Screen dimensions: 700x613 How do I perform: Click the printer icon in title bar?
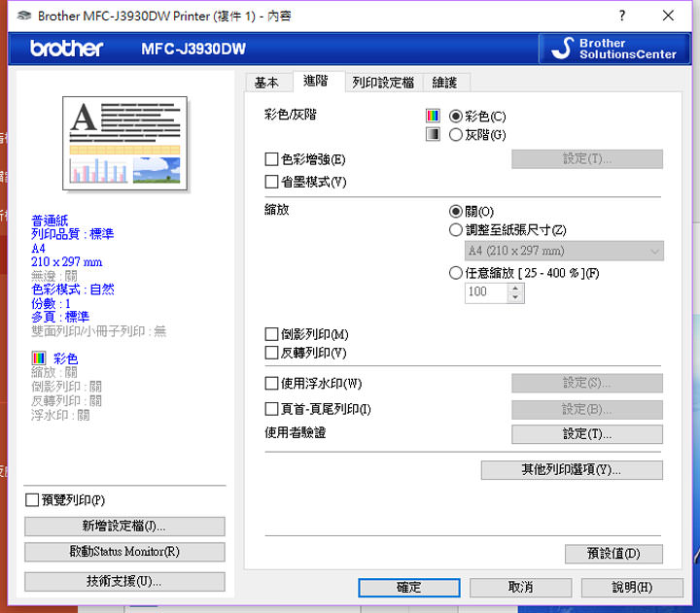(24, 17)
